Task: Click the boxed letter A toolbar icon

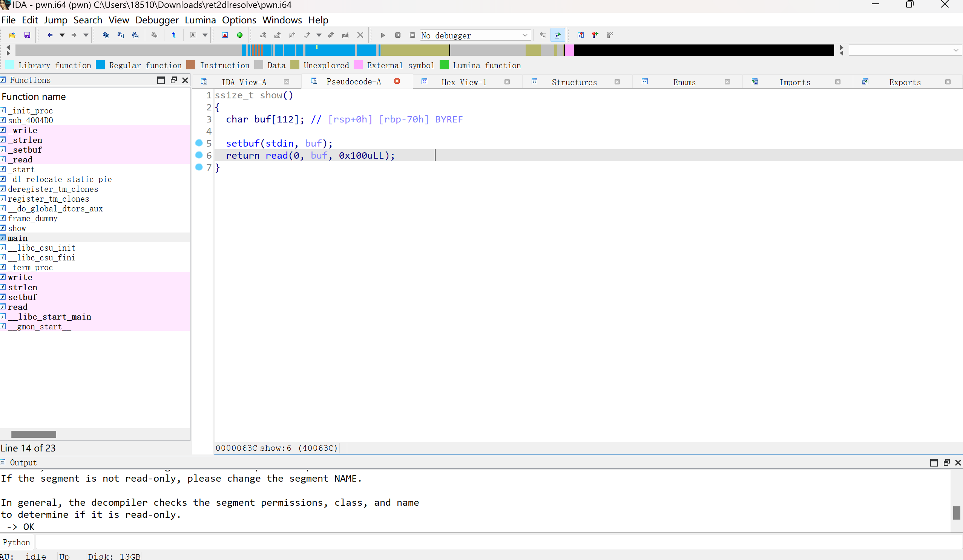Action: click(x=193, y=35)
